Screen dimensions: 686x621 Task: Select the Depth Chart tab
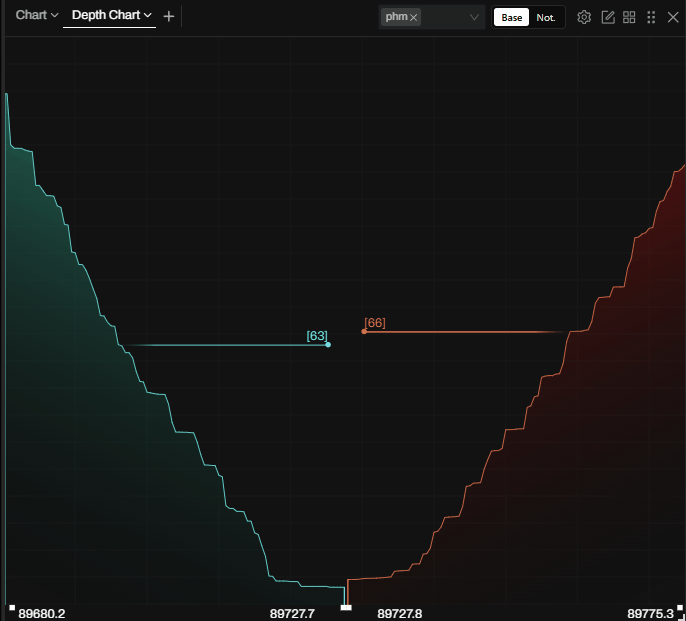pyautogui.click(x=106, y=15)
